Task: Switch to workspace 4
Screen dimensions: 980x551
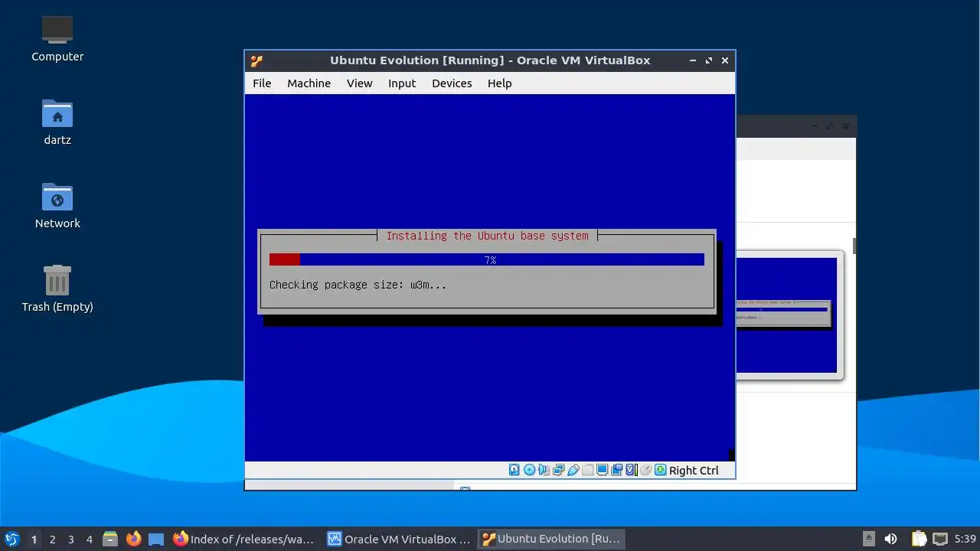Action: 89,539
